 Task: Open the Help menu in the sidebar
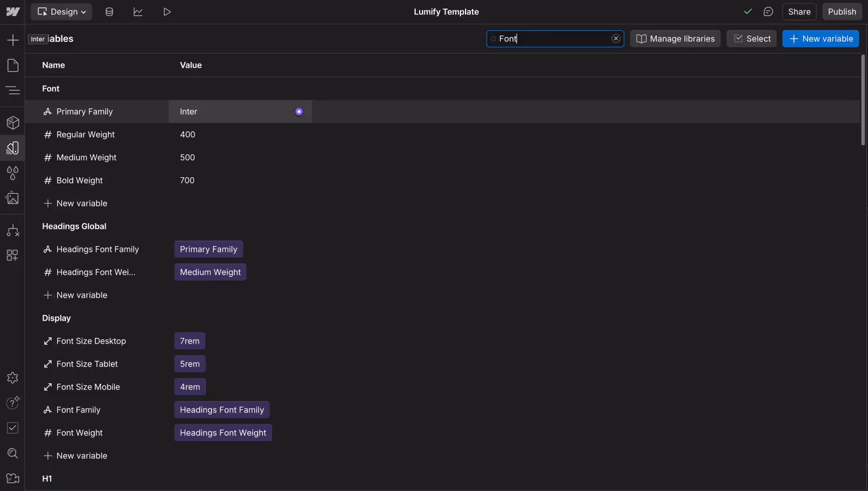tap(13, 403)
